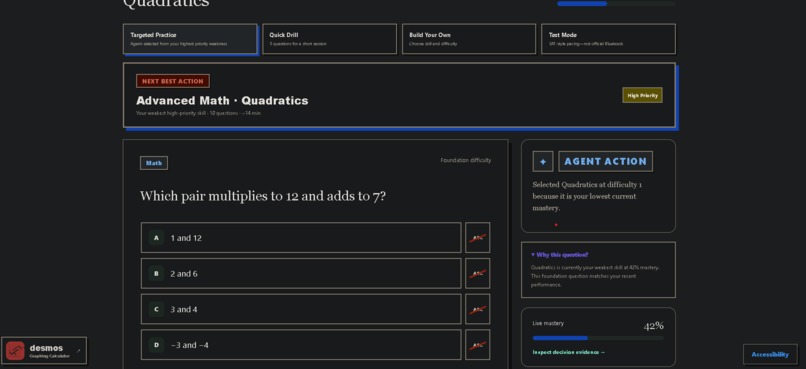Image resolution: width=806 pixels, height=369 pixels.
Task: Click the Accessibility button
Action: (770, 354)
